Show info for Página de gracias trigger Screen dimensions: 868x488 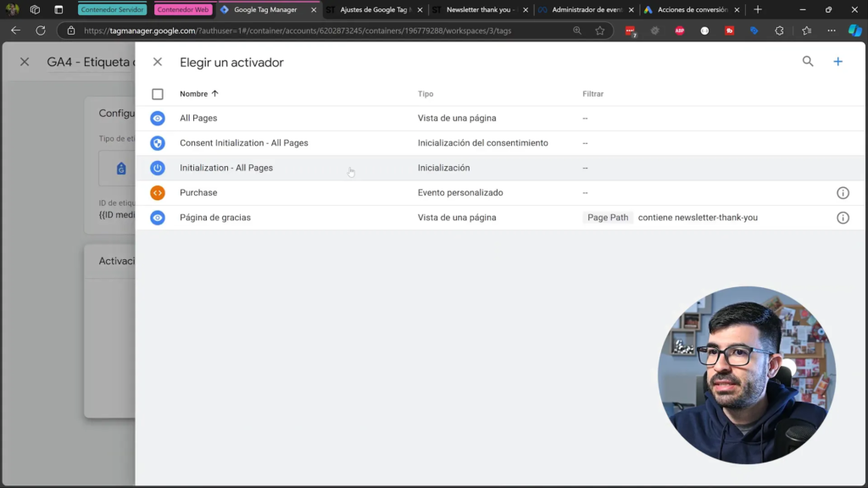pos(843,218)
